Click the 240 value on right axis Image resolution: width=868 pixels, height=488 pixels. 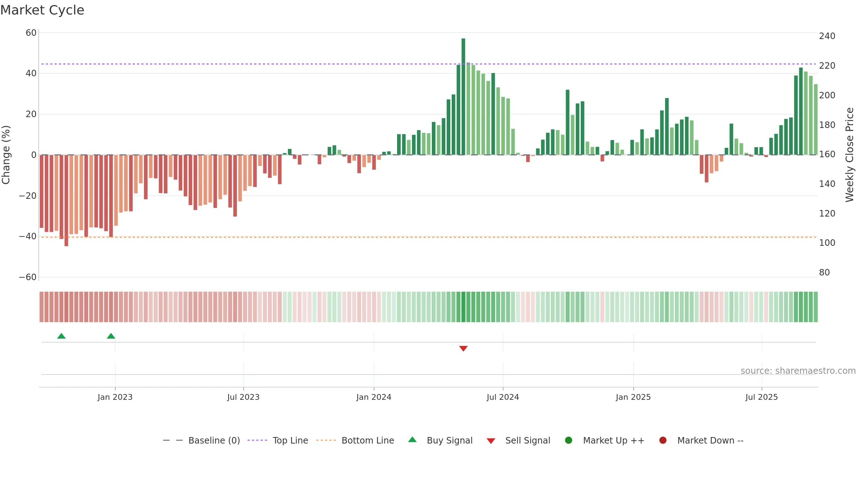click(827, 36)
